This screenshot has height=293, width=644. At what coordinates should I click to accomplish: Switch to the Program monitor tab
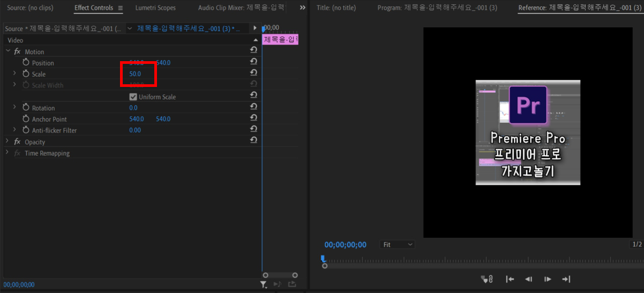[437, 8]
